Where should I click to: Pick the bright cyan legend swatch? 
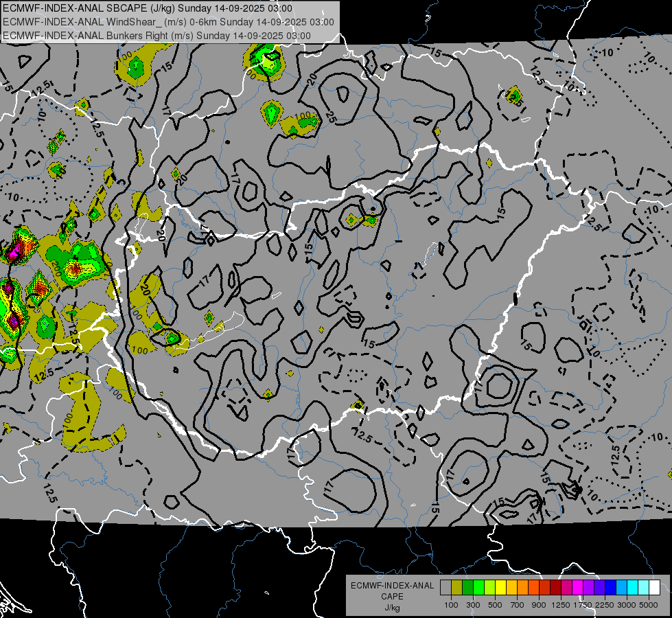click(x=632, y=588)
